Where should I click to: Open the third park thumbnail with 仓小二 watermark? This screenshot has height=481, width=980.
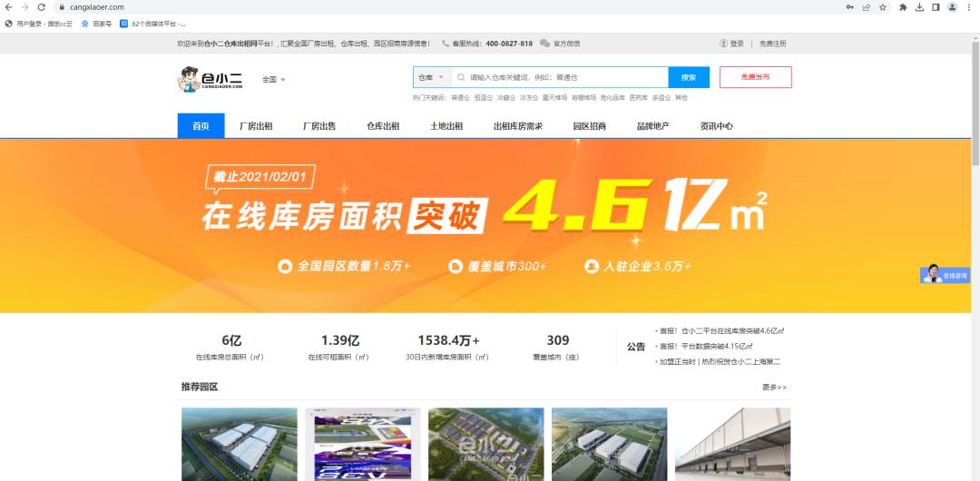pos(486,444)
